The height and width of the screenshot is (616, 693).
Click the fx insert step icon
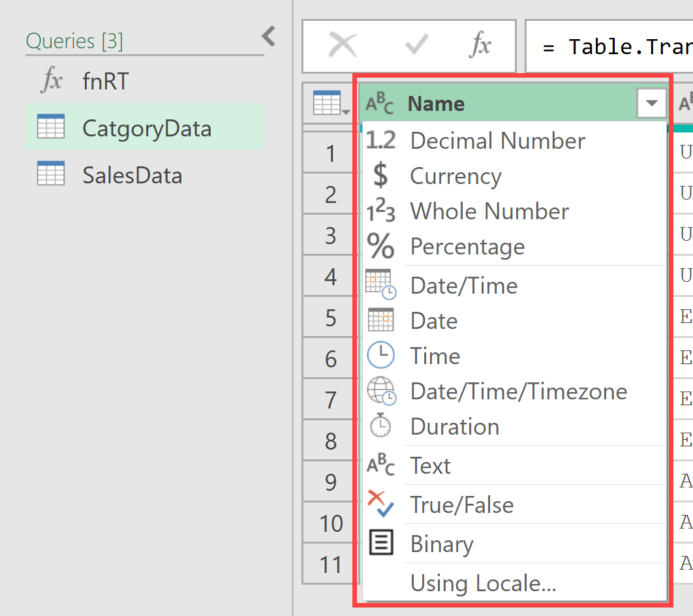tap(480, 44)
